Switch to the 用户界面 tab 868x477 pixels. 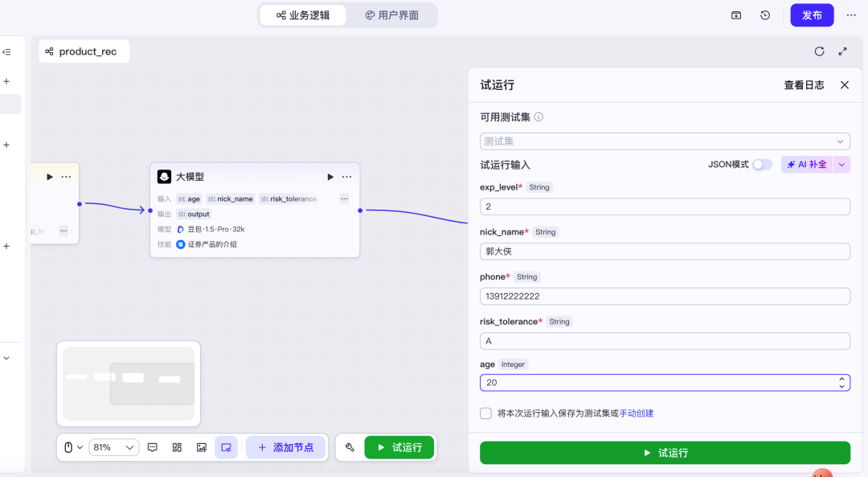[392, 15]
